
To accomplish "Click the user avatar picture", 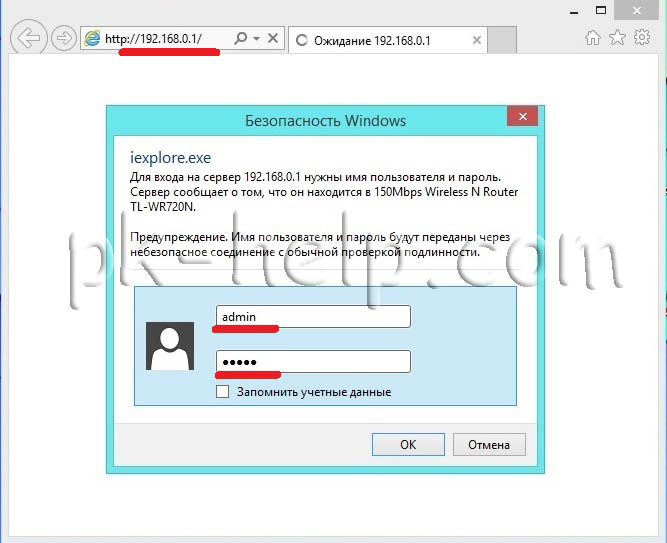I will 170,346.
